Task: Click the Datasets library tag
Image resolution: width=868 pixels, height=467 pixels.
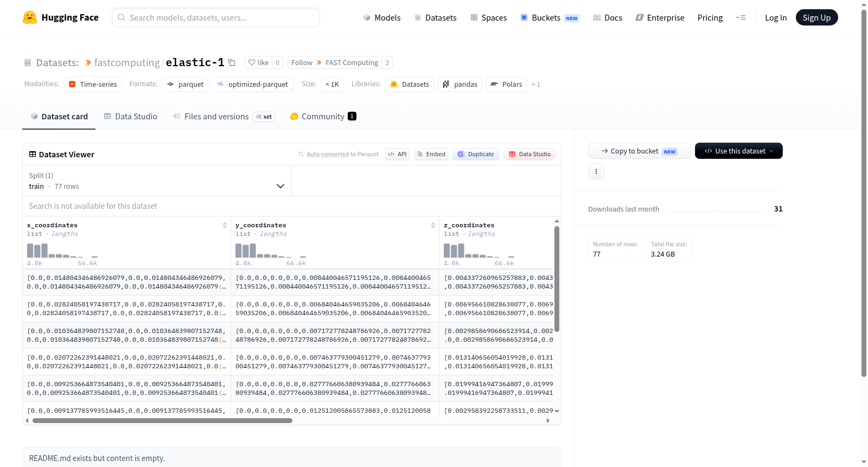Action: 410,84
